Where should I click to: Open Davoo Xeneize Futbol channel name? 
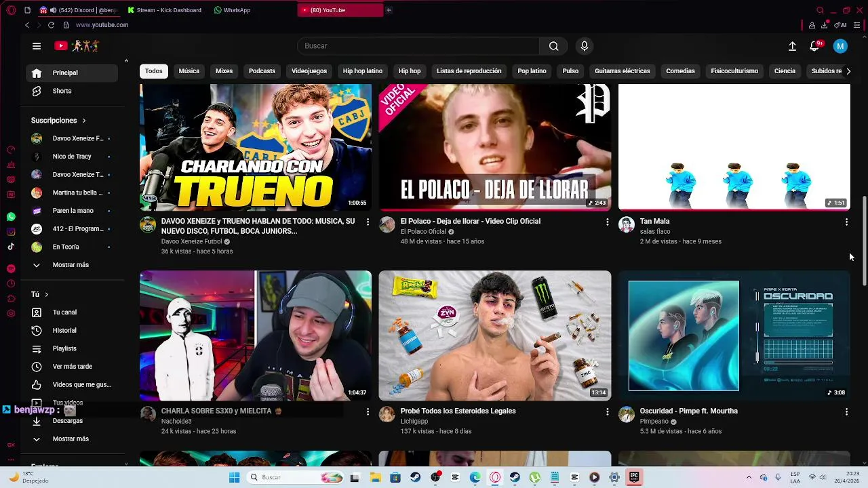[x=192, y=242]
